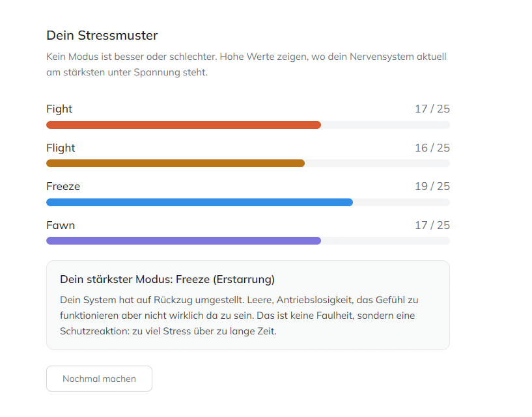532x417 pixels.
Task: Click the Flight score 16 / 25
Action: (432, 148)
